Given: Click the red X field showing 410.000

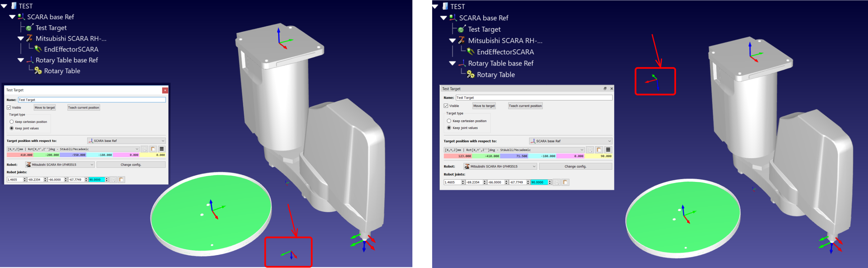Looking at the screenshot, I should click(20, 155).
